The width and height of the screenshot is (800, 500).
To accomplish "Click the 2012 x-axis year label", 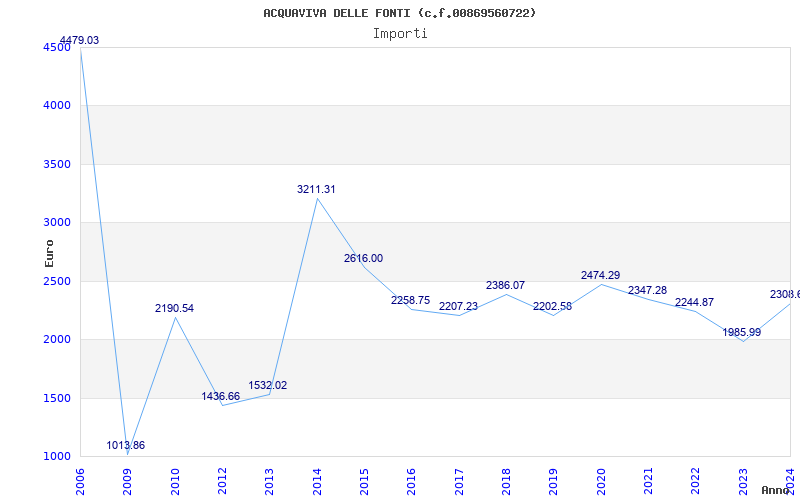I will coord(222,482).
